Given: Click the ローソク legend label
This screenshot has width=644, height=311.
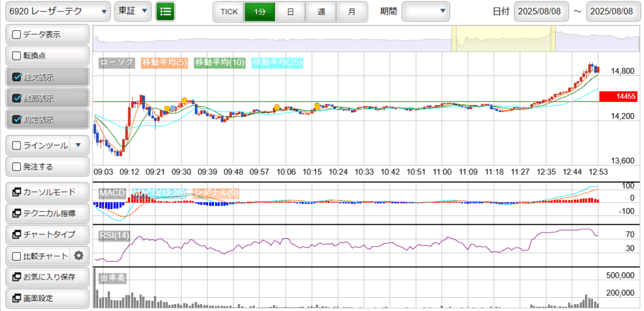Looking at the screenshot, I should click(x=117, y=63).
